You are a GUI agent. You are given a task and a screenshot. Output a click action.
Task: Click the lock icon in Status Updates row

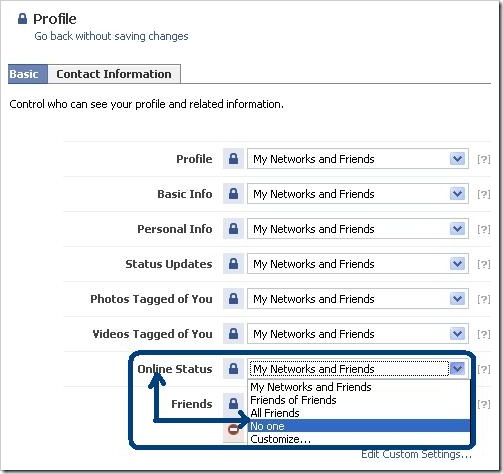pos(233,264)
